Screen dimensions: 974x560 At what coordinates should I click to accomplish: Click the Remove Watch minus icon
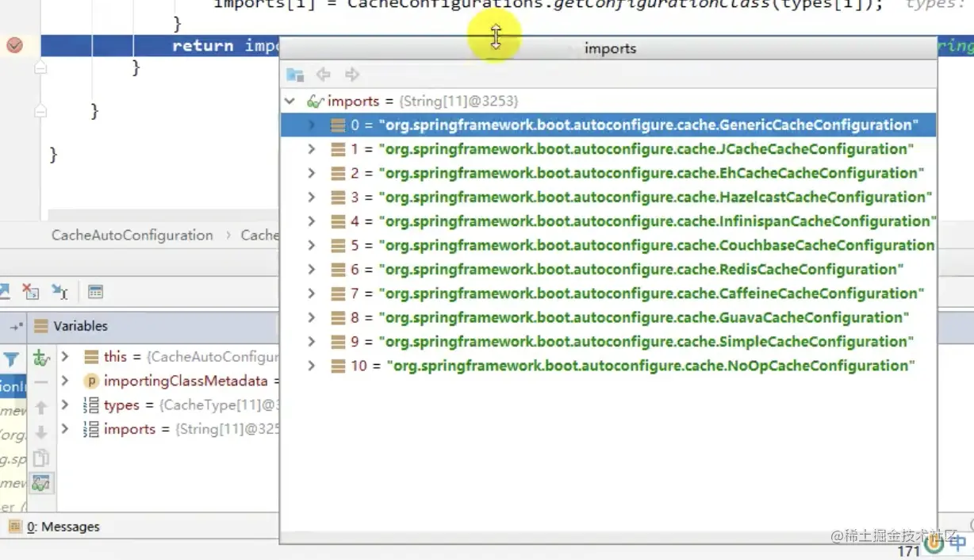click(x=41, y=382)
